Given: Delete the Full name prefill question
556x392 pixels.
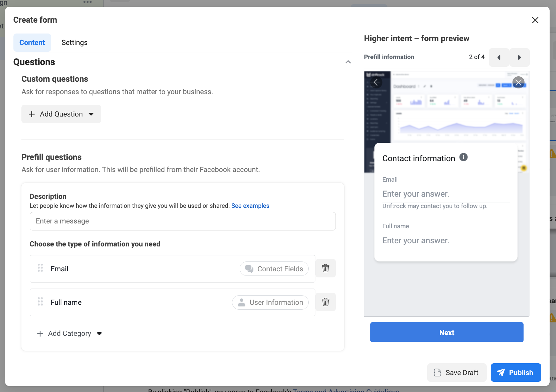Looking at the screenshot, I should 326,302.
